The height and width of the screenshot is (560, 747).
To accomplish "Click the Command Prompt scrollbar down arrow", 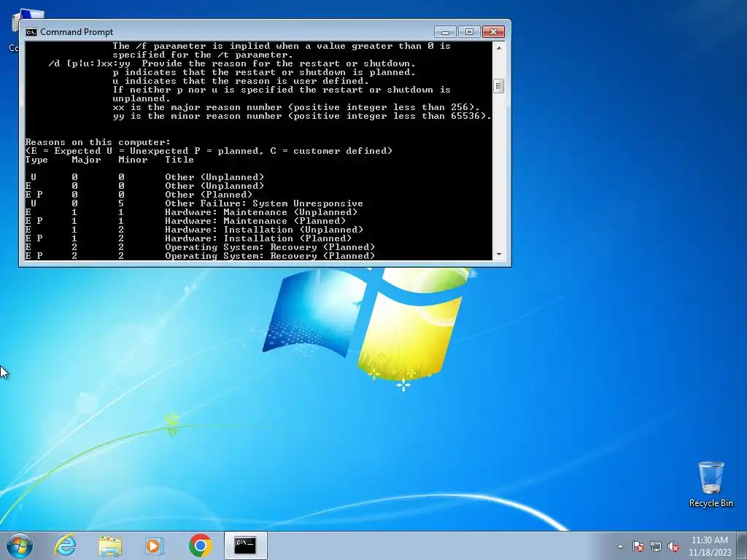I will 499,254.
